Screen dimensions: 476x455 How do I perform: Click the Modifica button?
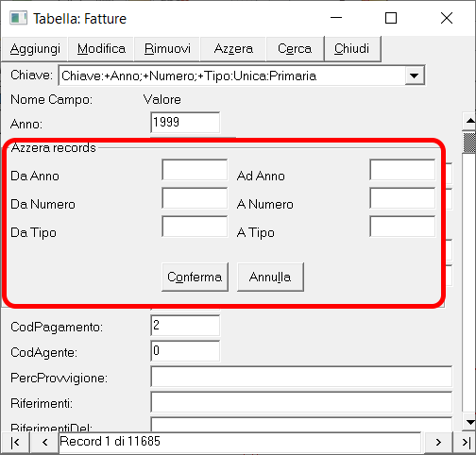pyautogui.click(x=101, y=49)
